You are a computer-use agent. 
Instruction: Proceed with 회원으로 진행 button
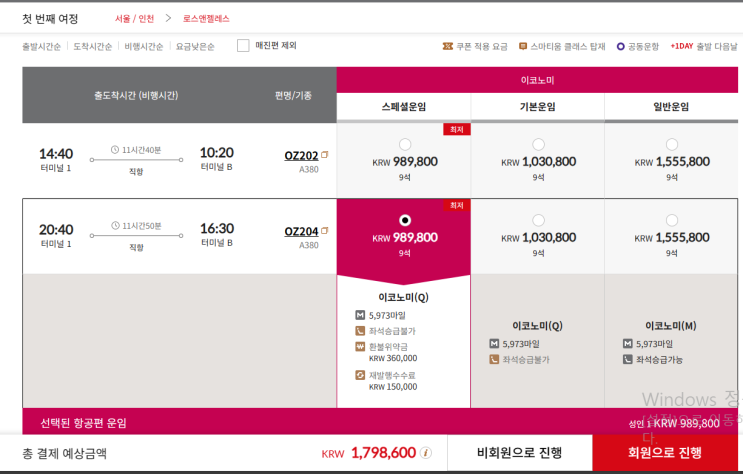coord(665,453)
